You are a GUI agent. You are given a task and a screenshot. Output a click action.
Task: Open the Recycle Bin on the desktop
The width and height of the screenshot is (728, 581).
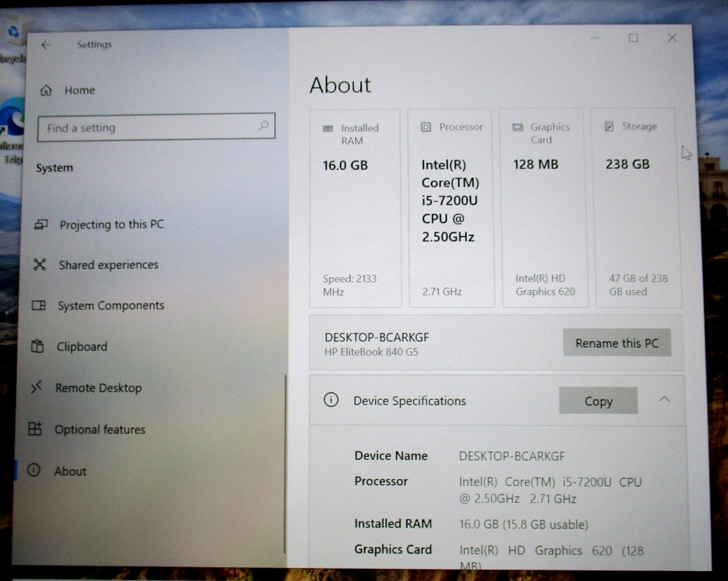12,40
